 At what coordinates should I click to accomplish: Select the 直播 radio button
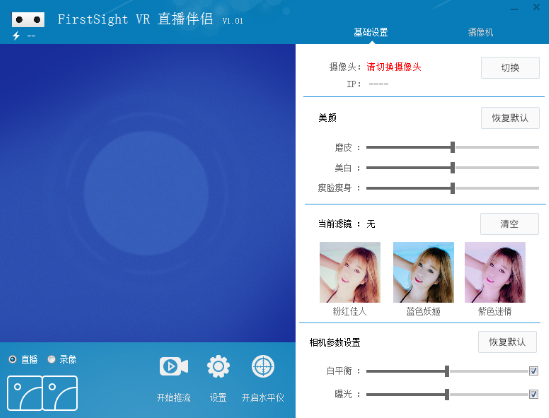(x=13, y=359)
